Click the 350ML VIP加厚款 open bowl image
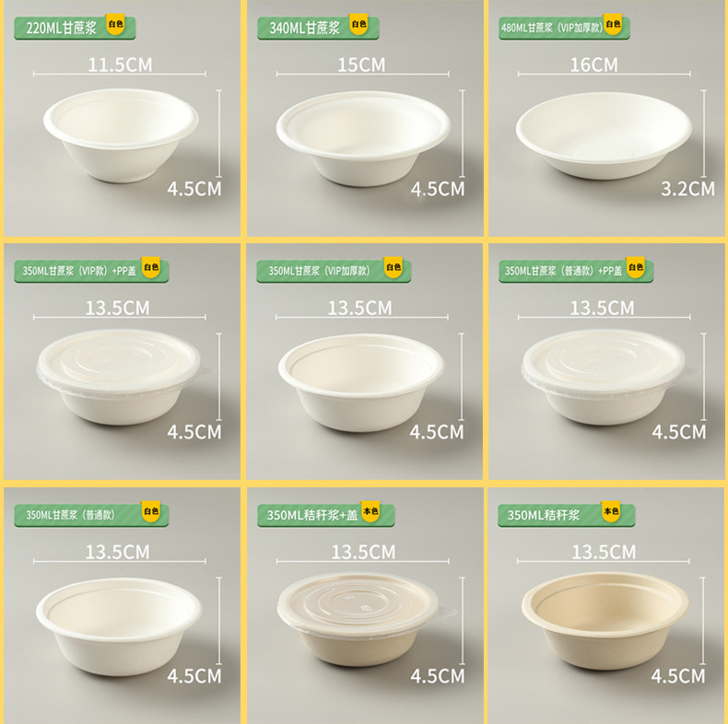 pos(361,383)
